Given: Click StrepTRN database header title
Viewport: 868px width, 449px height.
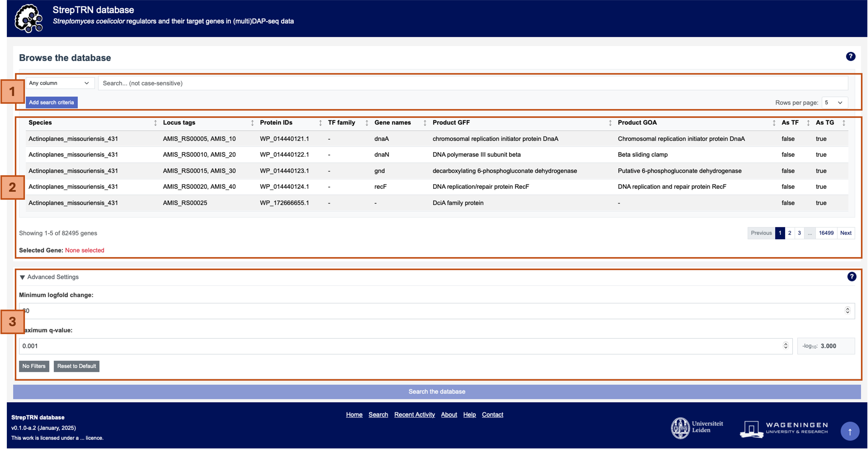Looking at the screenshot, I should click(93, 10).
